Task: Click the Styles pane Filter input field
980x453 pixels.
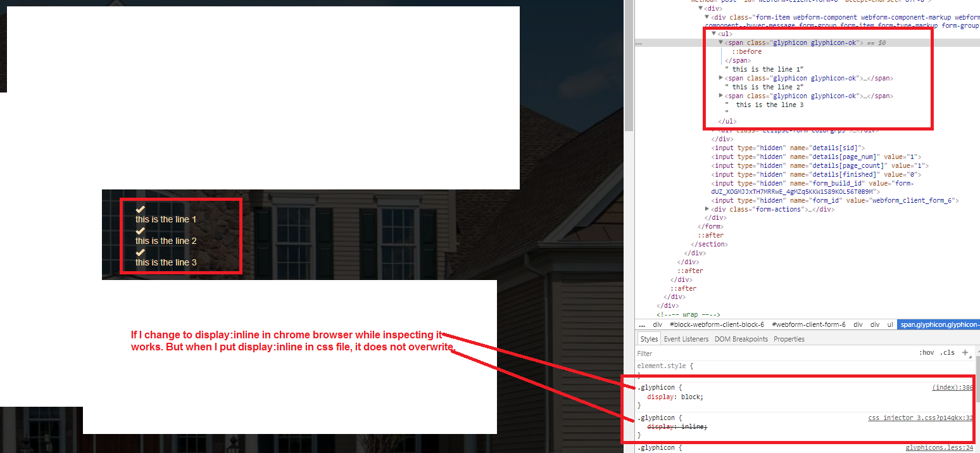Action: coord(696,353)
